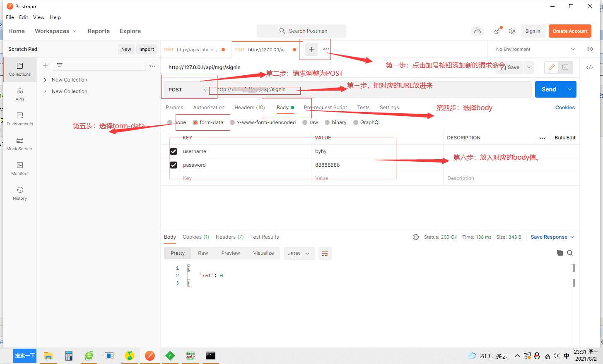The image size is (603, 364).
Task: Open the Edit menu
Action: [24, 17]
